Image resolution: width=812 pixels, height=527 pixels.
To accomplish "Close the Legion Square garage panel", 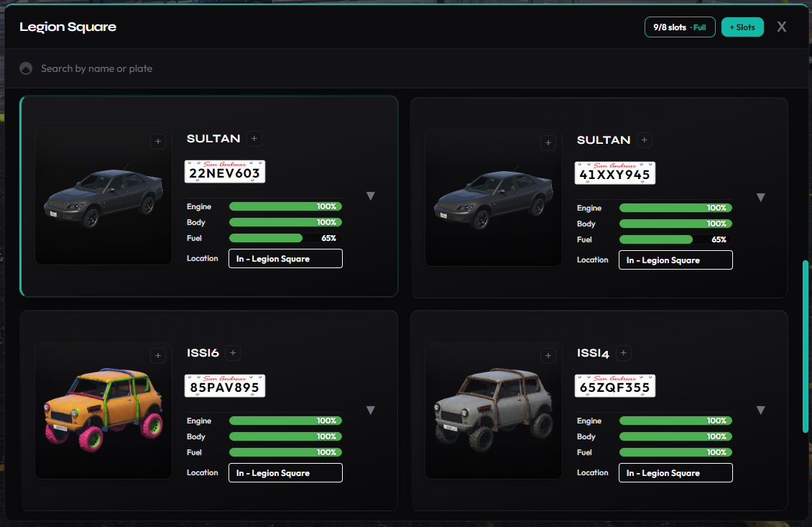I will point(781,27).
